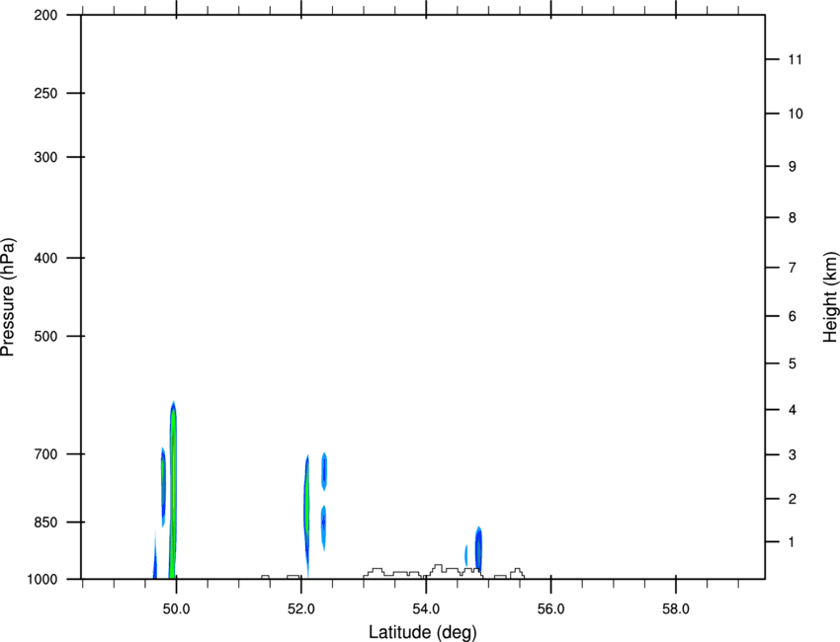
Task: Click the 54.0 latitude tick label
Action: click(427, 609)
